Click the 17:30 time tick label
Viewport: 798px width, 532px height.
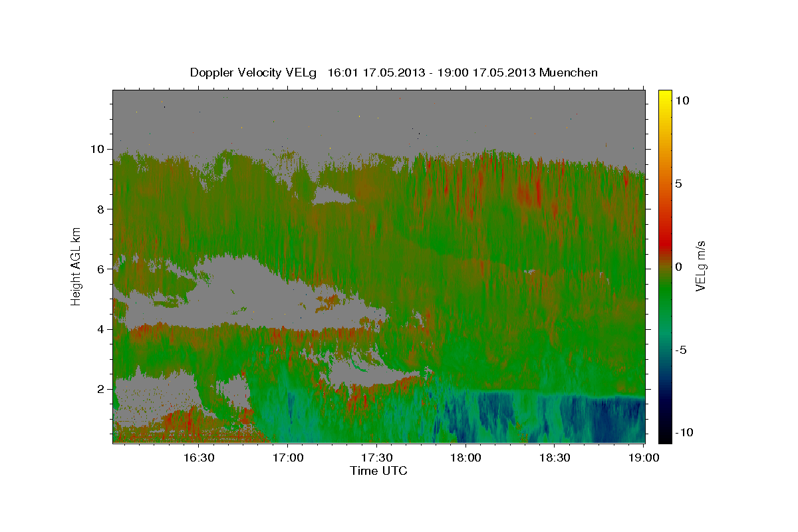376,458
